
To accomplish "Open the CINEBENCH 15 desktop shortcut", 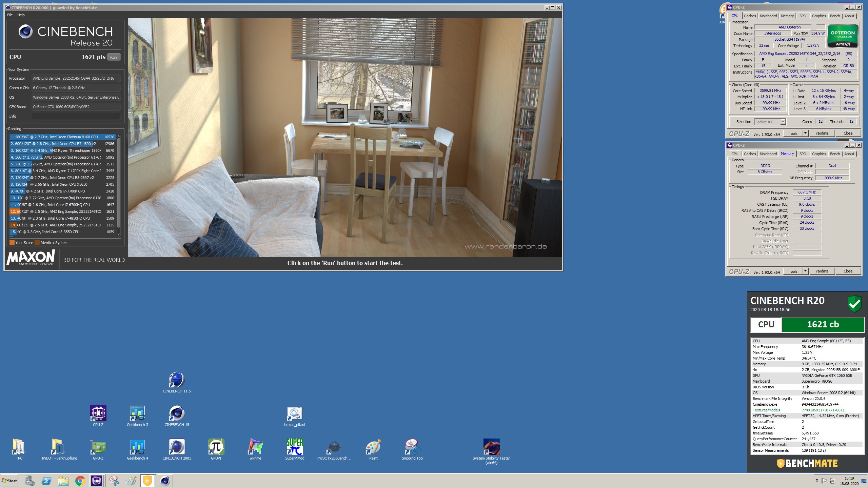I will (177, 416).
